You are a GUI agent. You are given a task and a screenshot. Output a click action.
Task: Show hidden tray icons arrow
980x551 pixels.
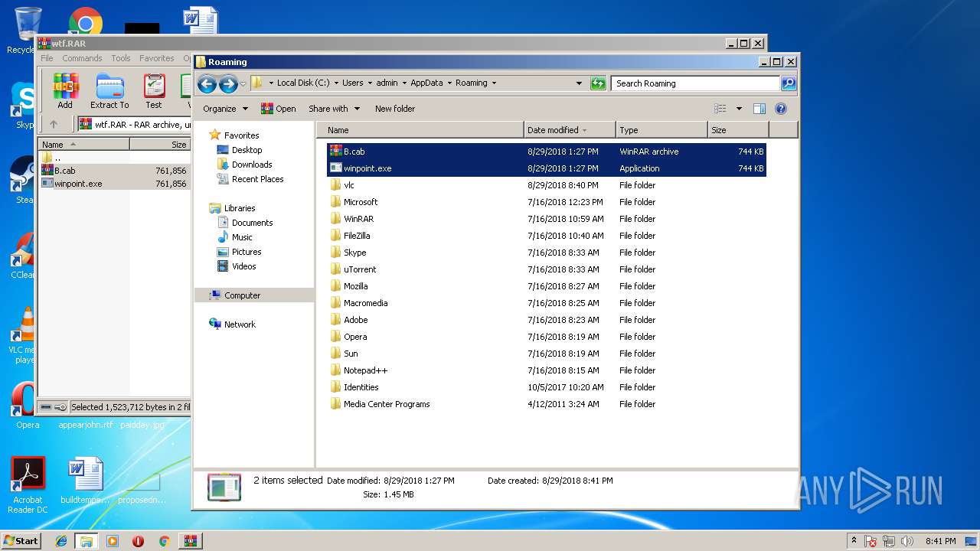pos(854,541)
